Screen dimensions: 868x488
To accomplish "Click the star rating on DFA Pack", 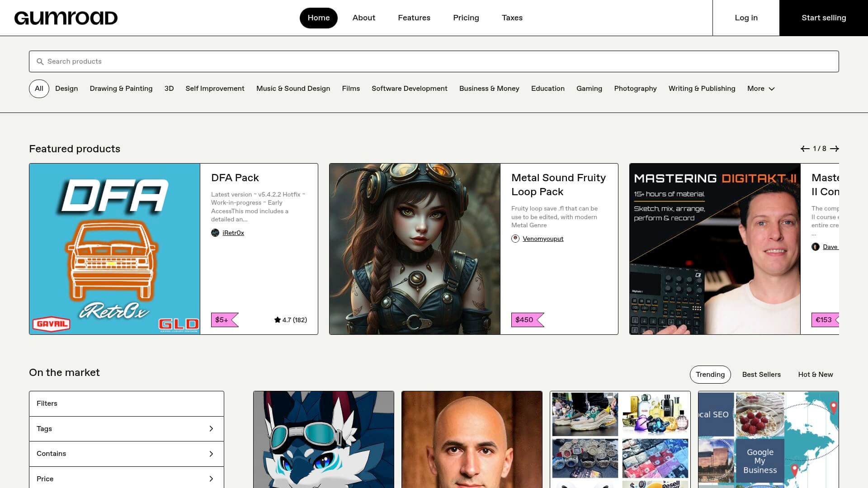I will 290,320.
